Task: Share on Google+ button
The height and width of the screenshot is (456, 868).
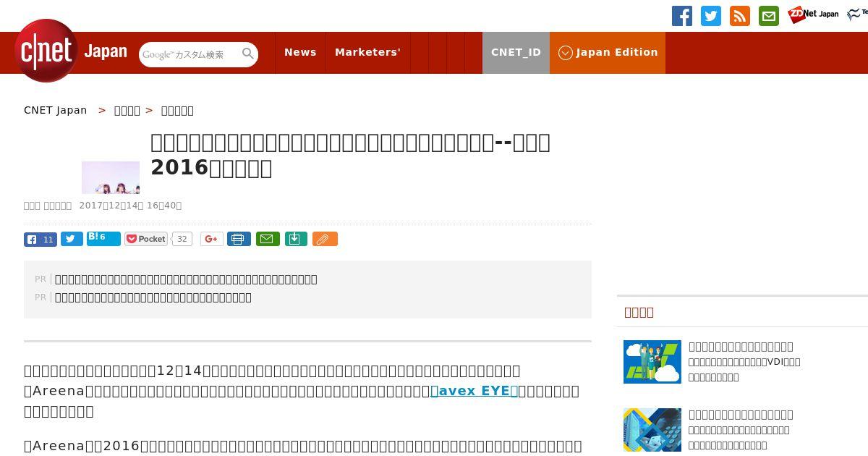Action: 212,239
